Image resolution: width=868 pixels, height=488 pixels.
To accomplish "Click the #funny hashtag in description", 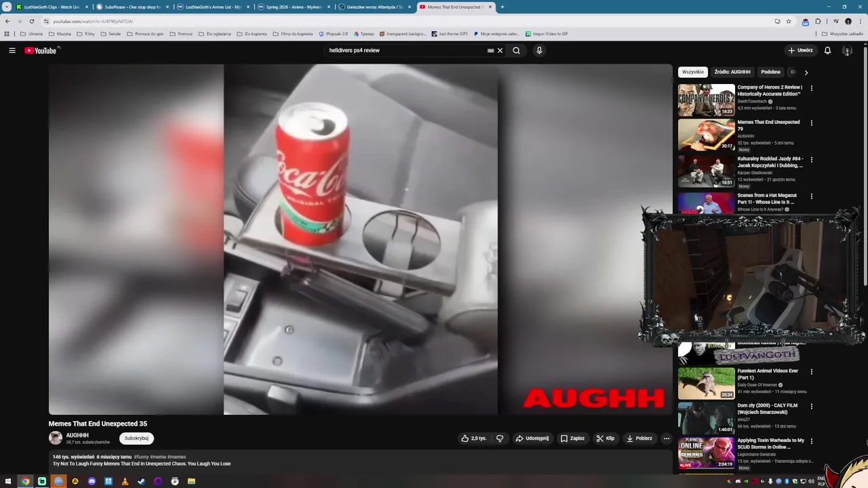I will [x=141, y=457].
